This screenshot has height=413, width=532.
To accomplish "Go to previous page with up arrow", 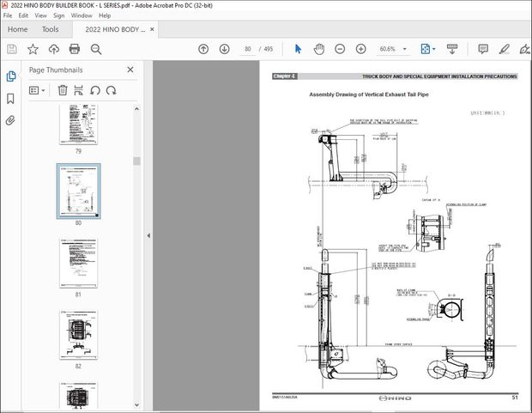I will coord(203,49).
